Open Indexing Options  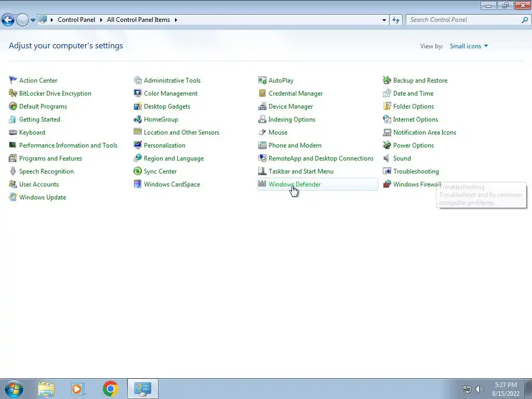[x=292, y=119]
